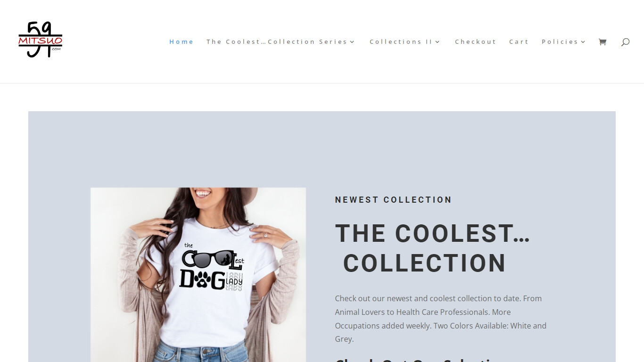Screen dimensions: 644x362
Task: Go to the Home menu item
Action: pos(182,41)
